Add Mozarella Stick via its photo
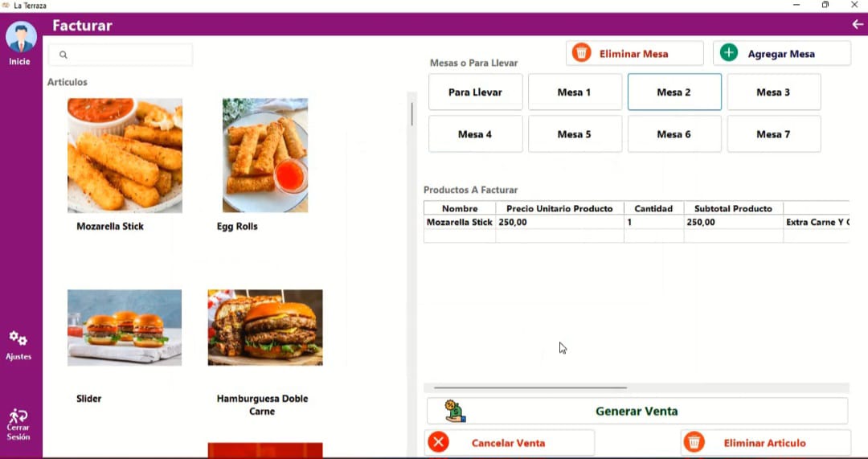The image size is (868, 459). (x=125, y=156)
